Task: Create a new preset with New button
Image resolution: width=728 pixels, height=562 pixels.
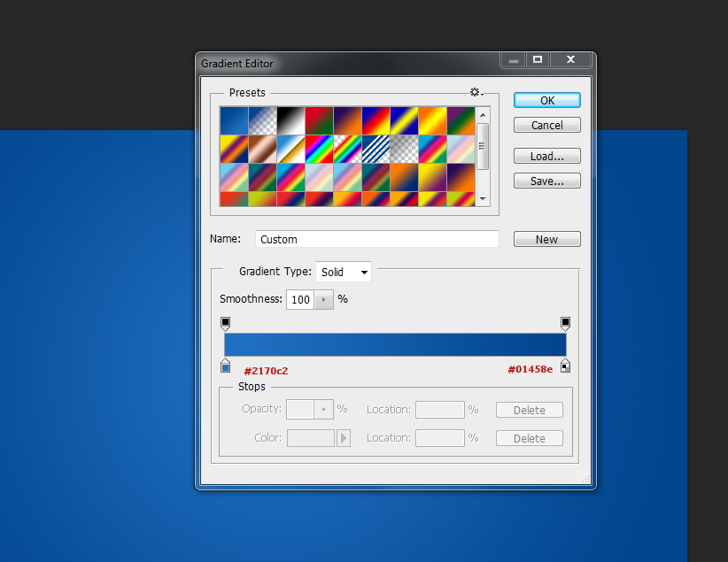Action: [546, 239]
